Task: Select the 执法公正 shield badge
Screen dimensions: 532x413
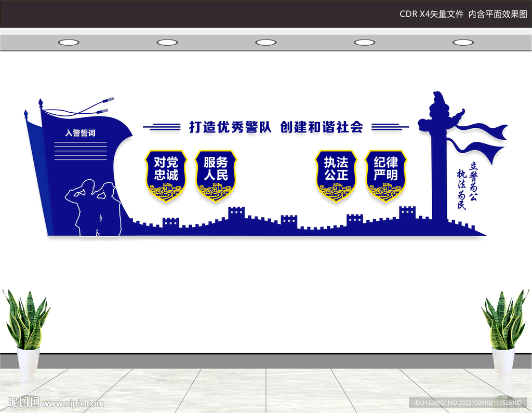Action: pyautogui.click(x=336, y=176)
